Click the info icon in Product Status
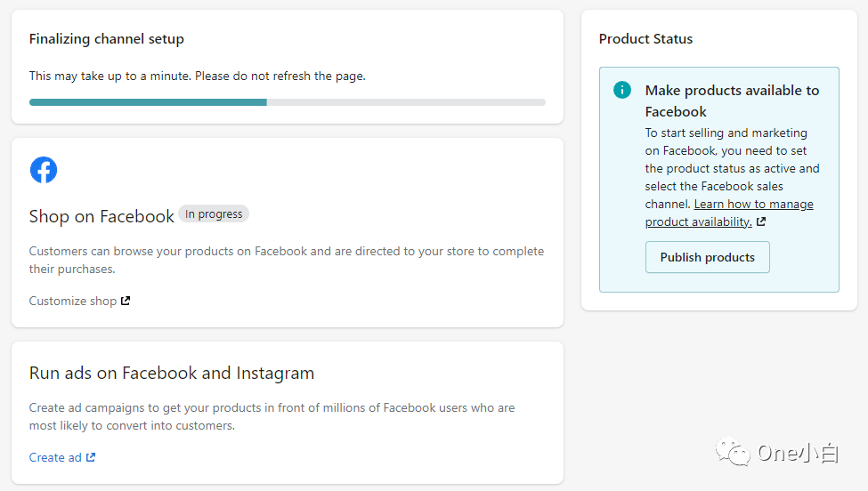Viewport: 868px width, 491px height. [622, 90]
